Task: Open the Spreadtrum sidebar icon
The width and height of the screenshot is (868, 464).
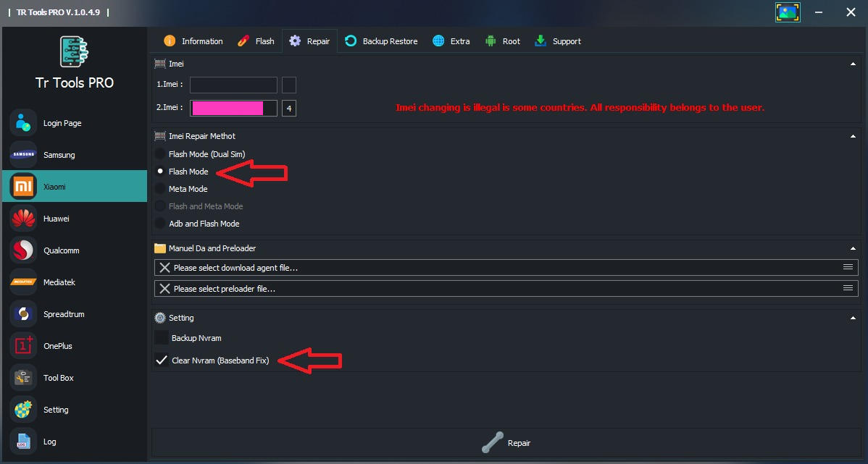Action: coord(23,314)
